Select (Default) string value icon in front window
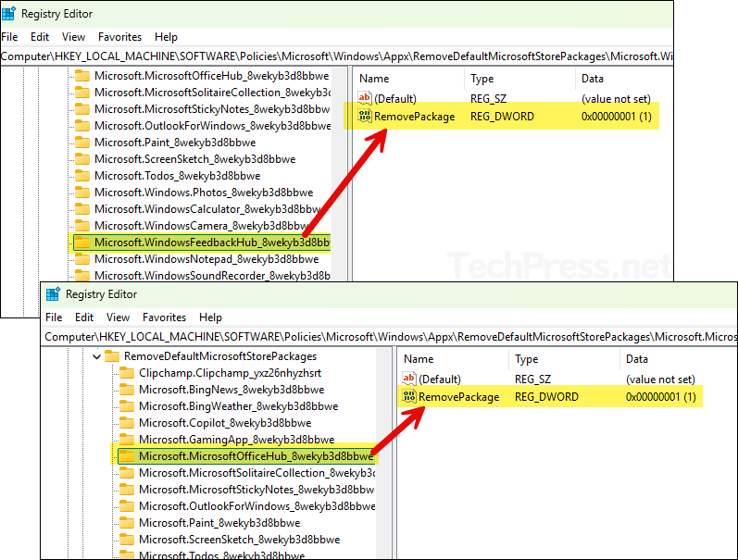 click(x=409, y=379)
